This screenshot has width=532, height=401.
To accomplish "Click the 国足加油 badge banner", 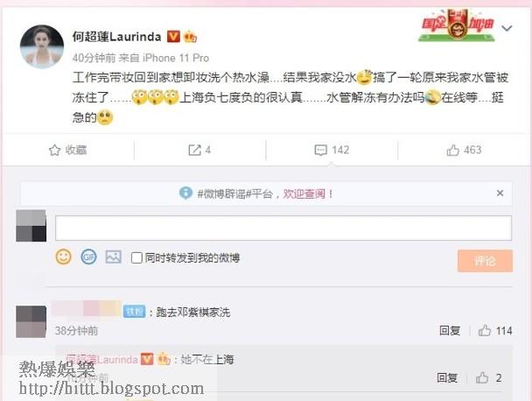I will 457,25.
